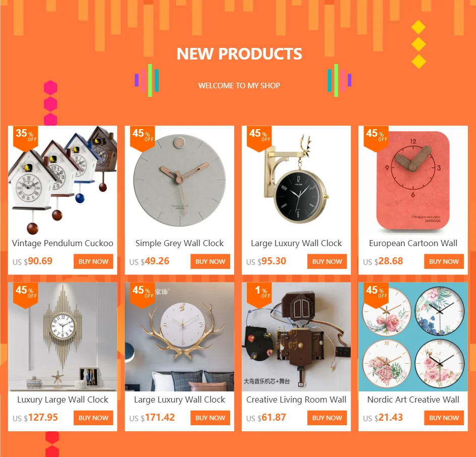Image resolution: width=476 pixels, height=457 pixels.
Task: Open the Vintage Pendulum Cuckoo clock image
Action: point(63,180)
